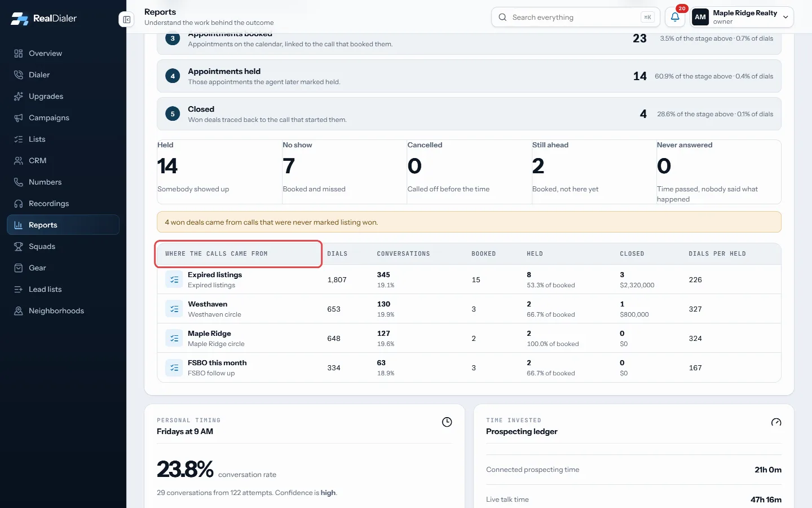The image size is (812, 508).
Task: Go to the CRM section
Action: pyautogui.click(x=63, y=161)
